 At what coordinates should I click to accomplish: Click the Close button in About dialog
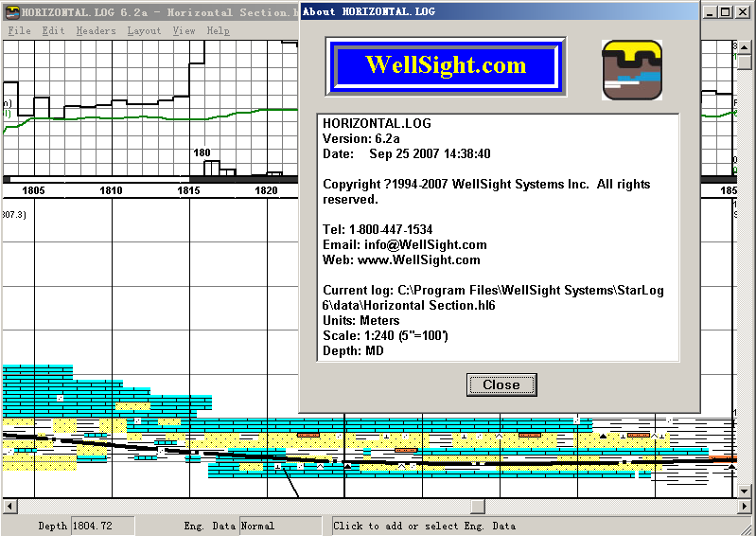click(x=501, y=384)
